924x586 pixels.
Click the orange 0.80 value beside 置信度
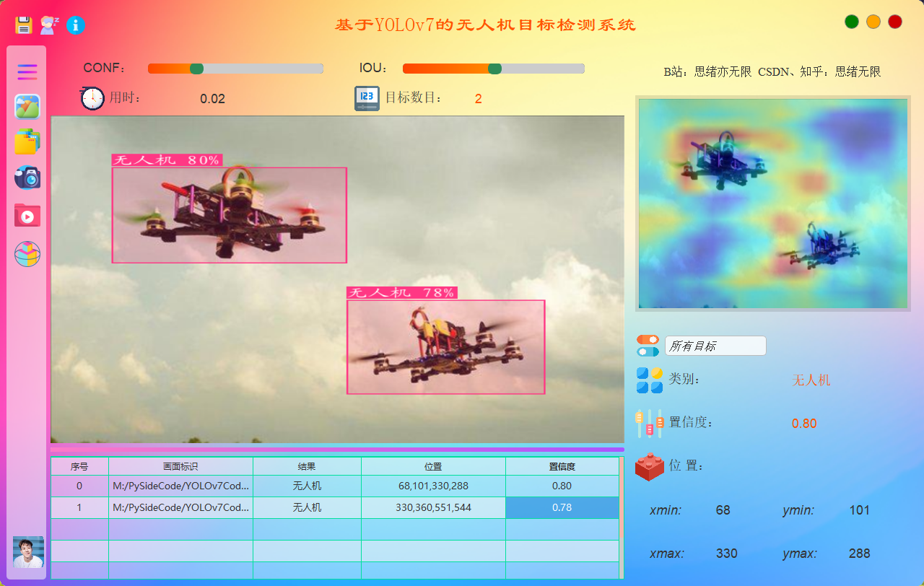coord(804,424)
